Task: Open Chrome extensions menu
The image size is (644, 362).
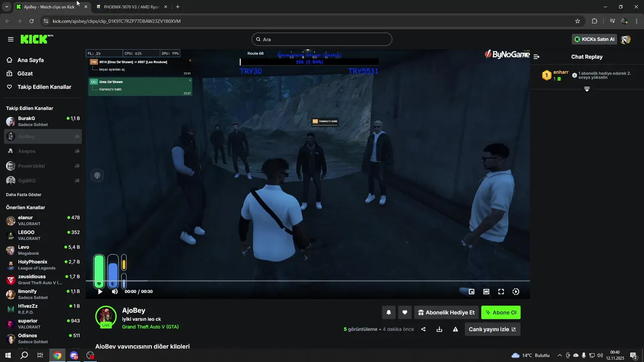Action: (594, 21)
